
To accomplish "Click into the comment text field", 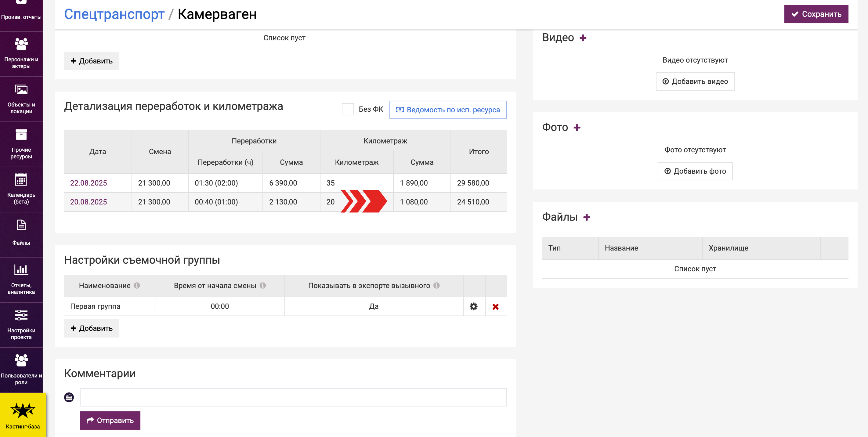I will 293,397.
